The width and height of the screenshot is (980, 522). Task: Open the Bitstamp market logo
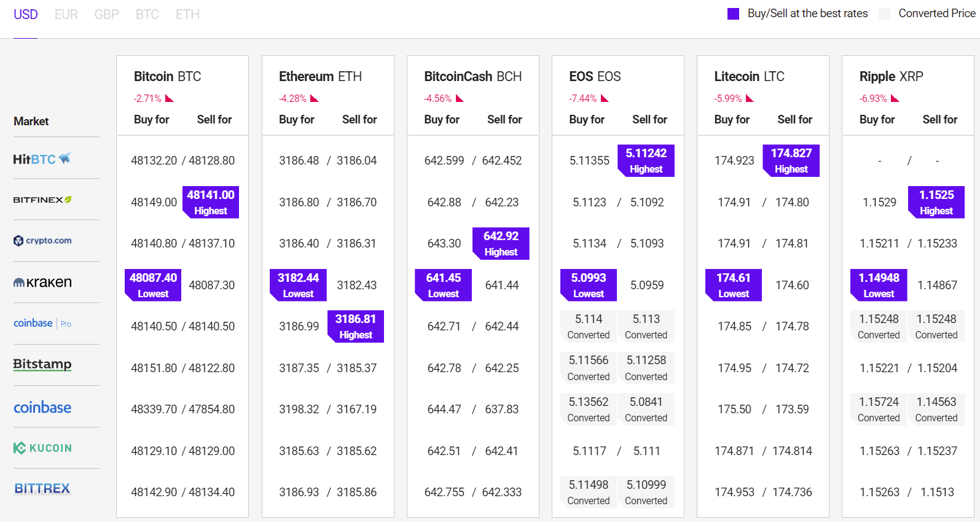point(42,364)
